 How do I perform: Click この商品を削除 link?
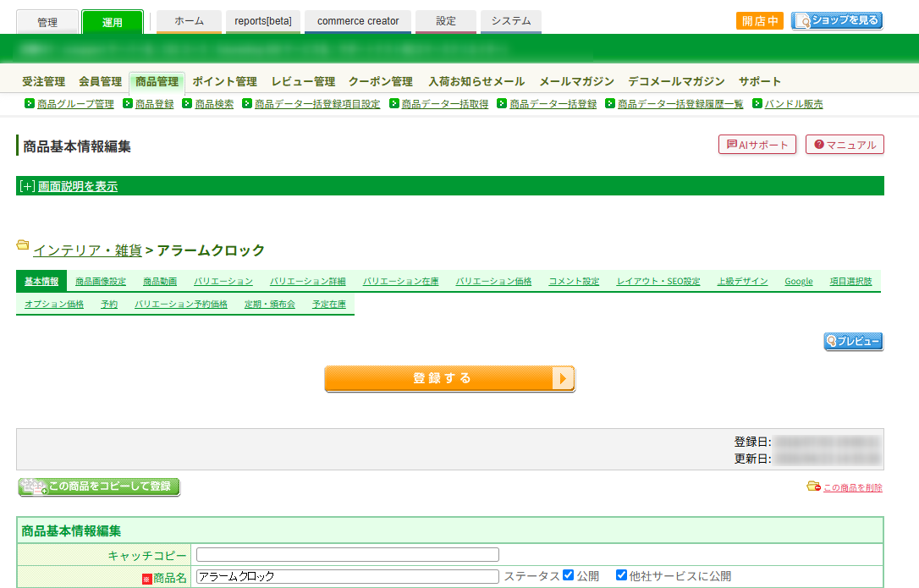(853, 488)
